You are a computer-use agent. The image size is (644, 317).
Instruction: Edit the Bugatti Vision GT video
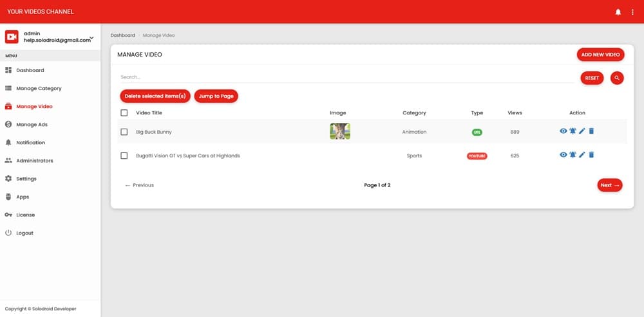[582, 155]
